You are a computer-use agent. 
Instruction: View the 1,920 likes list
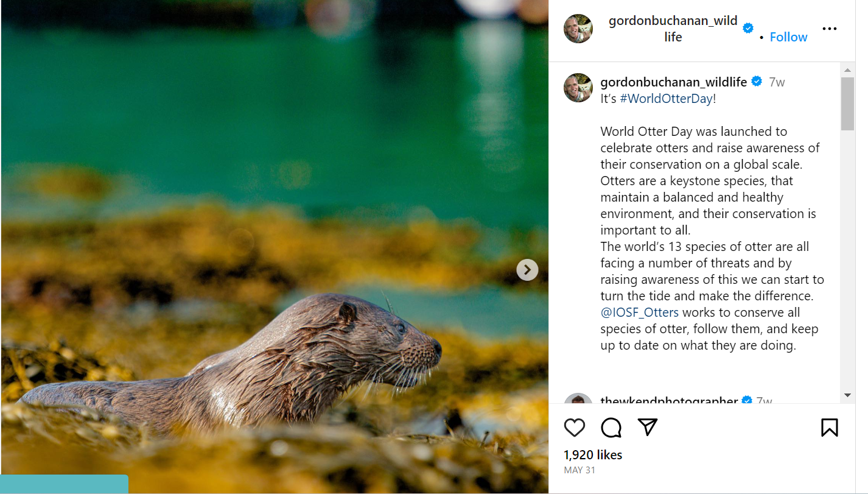(x=593, y=455)
